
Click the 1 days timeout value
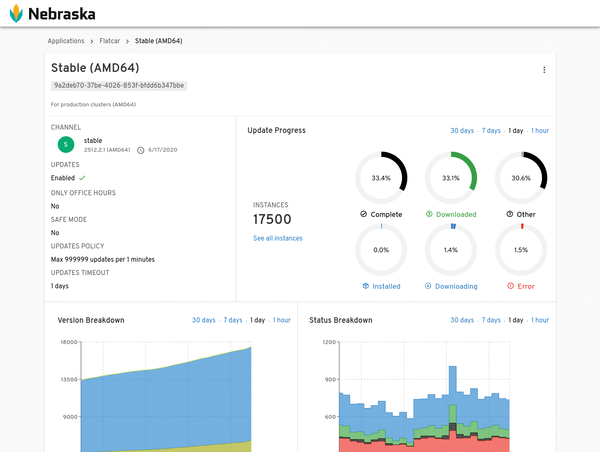tap(60, 286)
